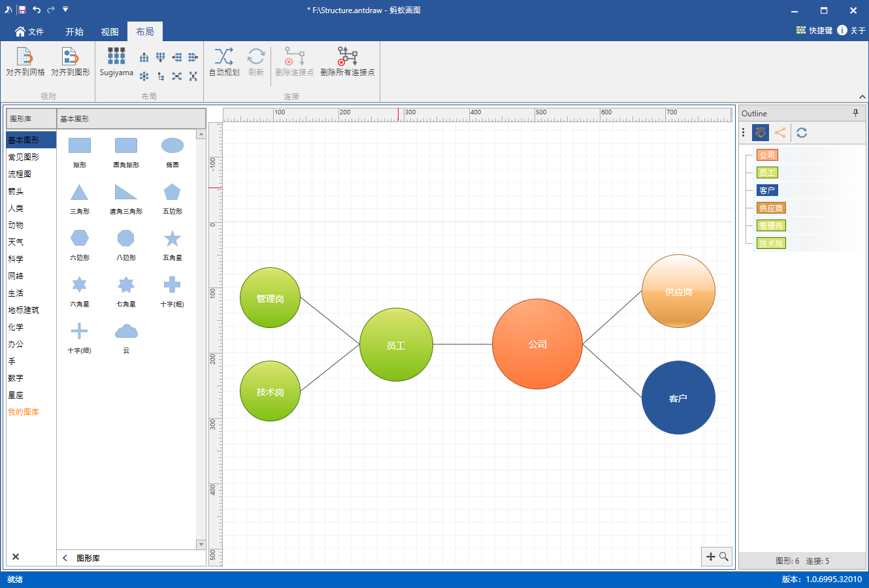869x588 pixels.
Task: Pin the Outline panel
Action: (856, 113)
